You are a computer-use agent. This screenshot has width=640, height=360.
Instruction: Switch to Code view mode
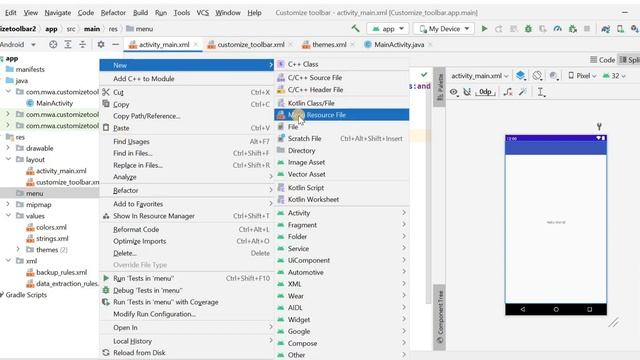pyautogui.click(x=602, y=60)
